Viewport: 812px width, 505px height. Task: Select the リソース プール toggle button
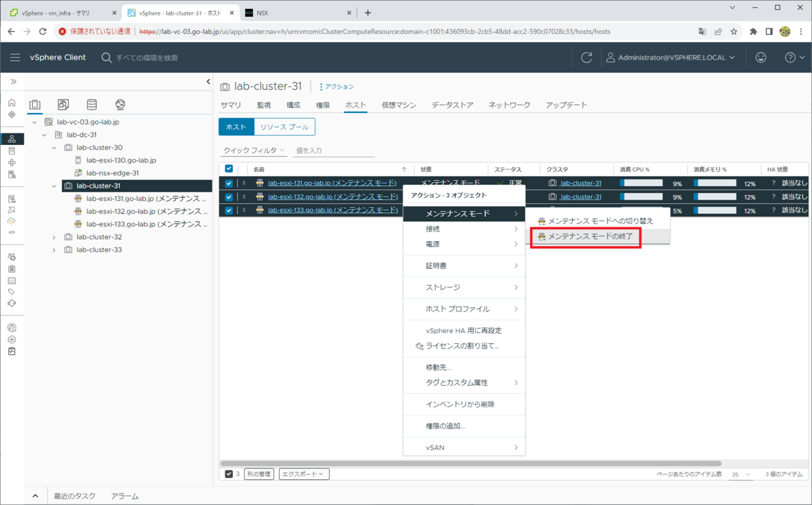click(284, 127)
